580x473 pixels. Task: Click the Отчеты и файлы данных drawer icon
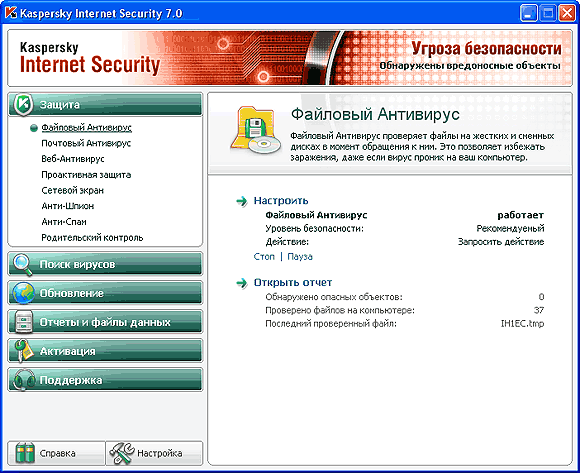tap(23, 322)
